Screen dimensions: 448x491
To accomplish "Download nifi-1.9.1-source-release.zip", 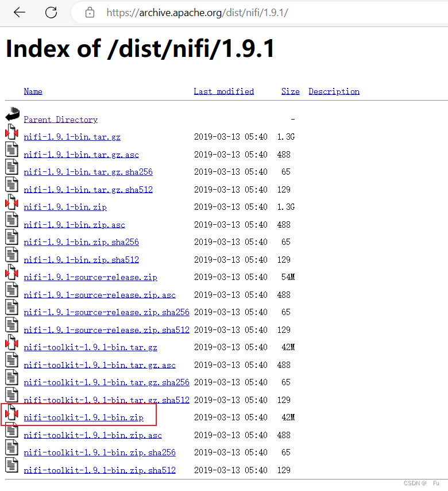I will 90,277.
